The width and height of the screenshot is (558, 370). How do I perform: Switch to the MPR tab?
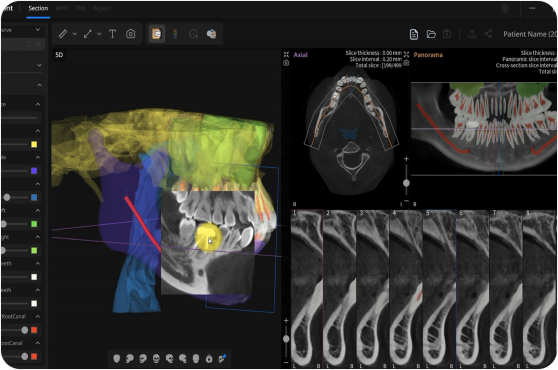(62, 8)
